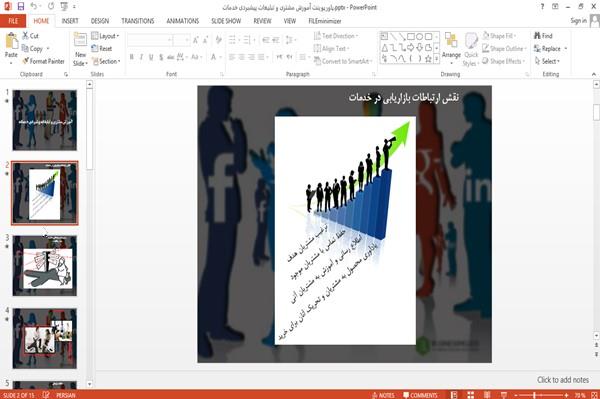Select the text box shape in the shapes gallery

[x=384, y=36]
